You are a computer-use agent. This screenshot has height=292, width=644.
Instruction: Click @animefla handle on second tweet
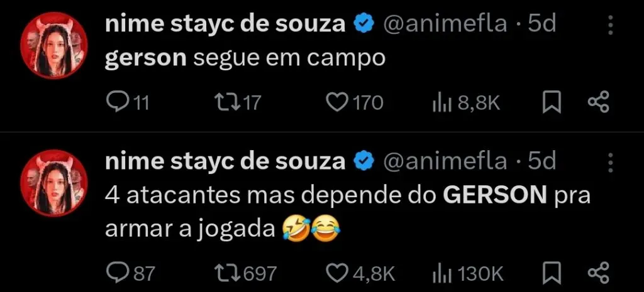tap(445, 161)
